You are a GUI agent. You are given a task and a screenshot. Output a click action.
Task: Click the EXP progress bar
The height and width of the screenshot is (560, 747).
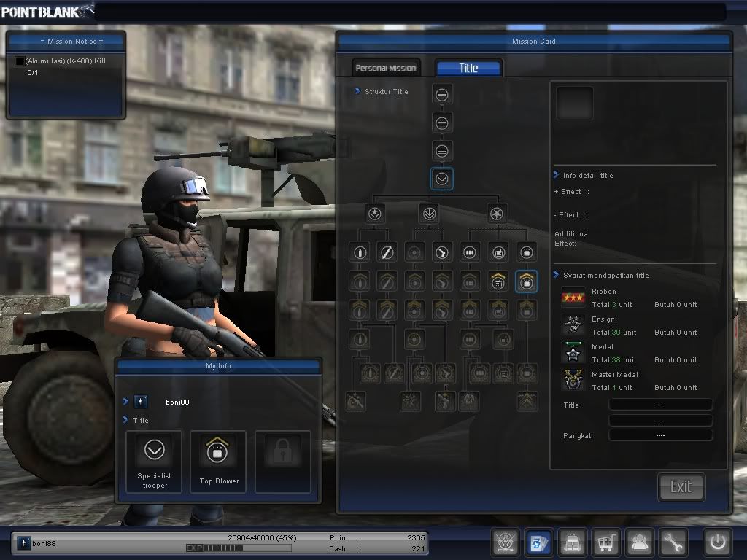239,548
